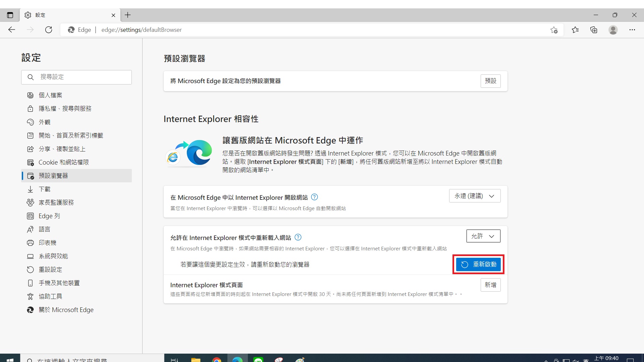The width and height of the screenshot is (644, 362).
Task: Click the help icon beside 開啟網站 setting
Action: tap(314, 197)
